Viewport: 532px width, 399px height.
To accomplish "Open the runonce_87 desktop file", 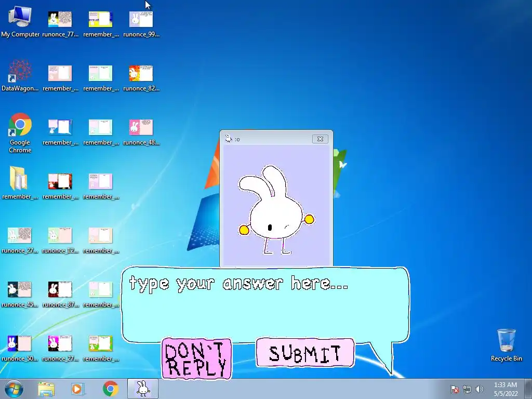I will click(60, 294).
